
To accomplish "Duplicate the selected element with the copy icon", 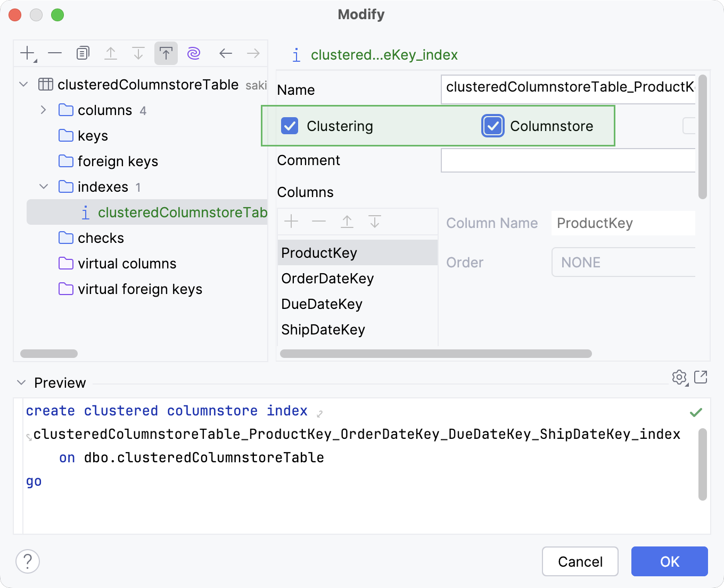I will point(83,53).
